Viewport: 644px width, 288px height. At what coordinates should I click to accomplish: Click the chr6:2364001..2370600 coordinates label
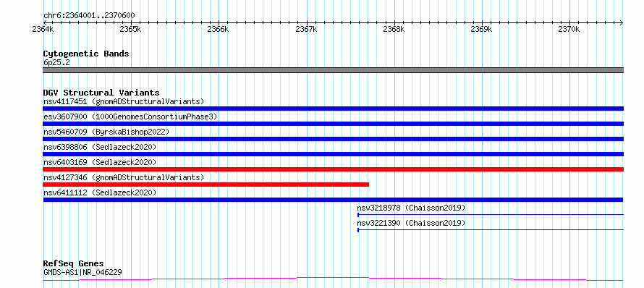(x=89, y=16)
